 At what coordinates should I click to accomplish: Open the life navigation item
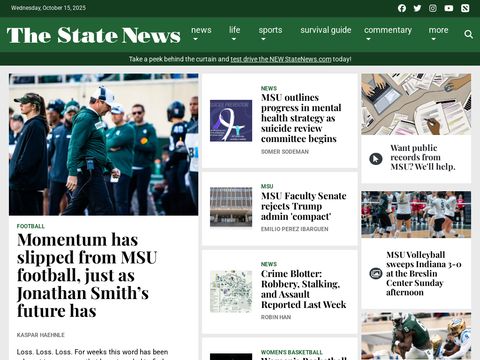tap(234, 30)
